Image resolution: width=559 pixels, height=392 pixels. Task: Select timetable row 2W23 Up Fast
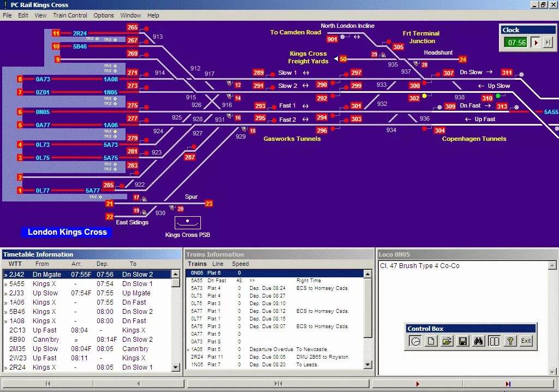(87, 358)
